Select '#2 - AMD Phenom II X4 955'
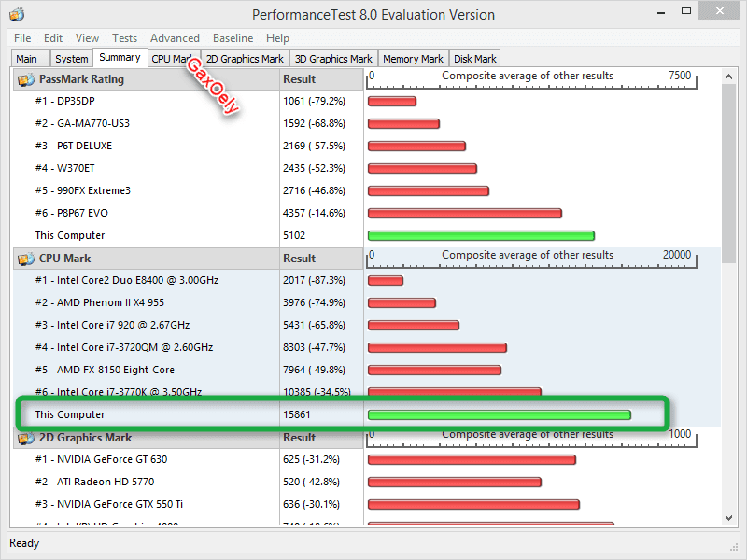Viewport: 747px width, 560px height. 367,302
